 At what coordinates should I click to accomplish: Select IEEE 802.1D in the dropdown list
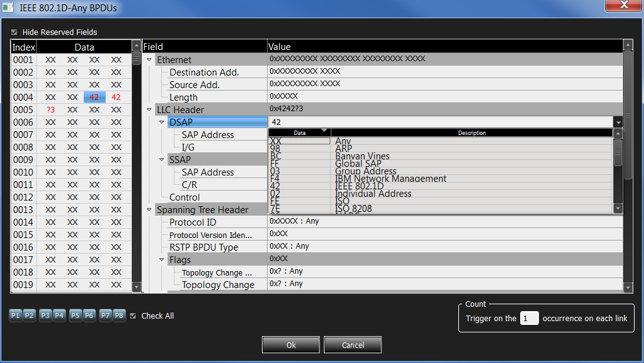click(x=360, y=186)
